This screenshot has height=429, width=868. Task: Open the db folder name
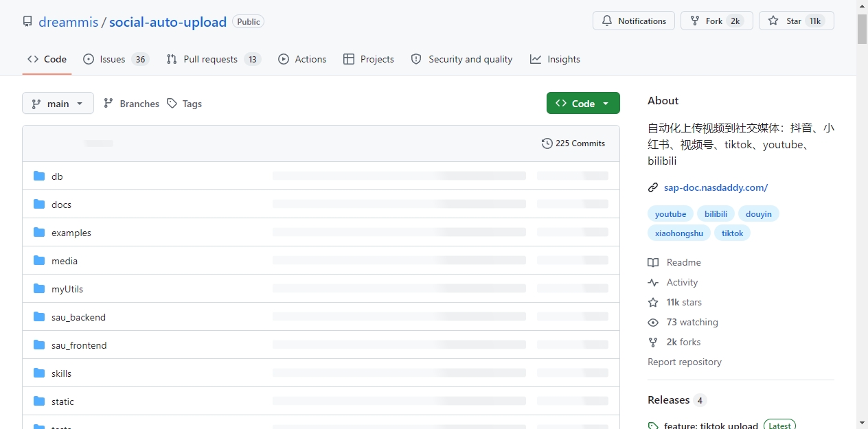click(x=57, y=176)
